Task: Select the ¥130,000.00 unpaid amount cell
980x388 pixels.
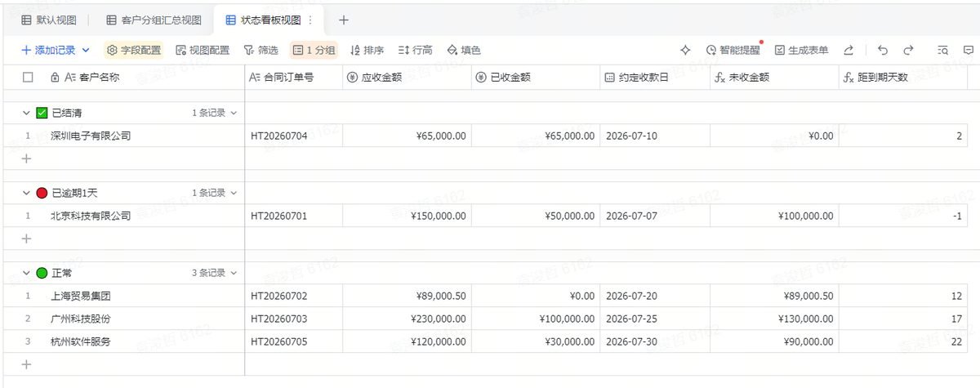Action: (774, 319)
